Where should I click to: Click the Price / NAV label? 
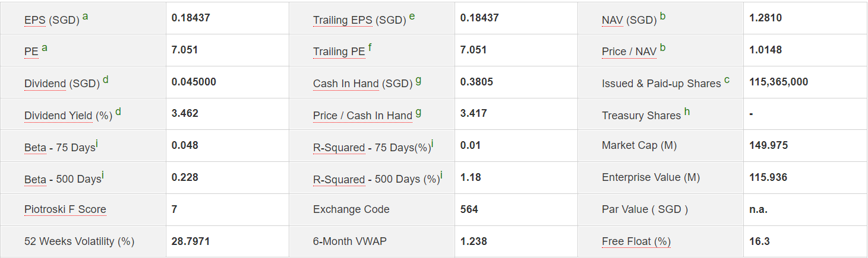(629, 52)
